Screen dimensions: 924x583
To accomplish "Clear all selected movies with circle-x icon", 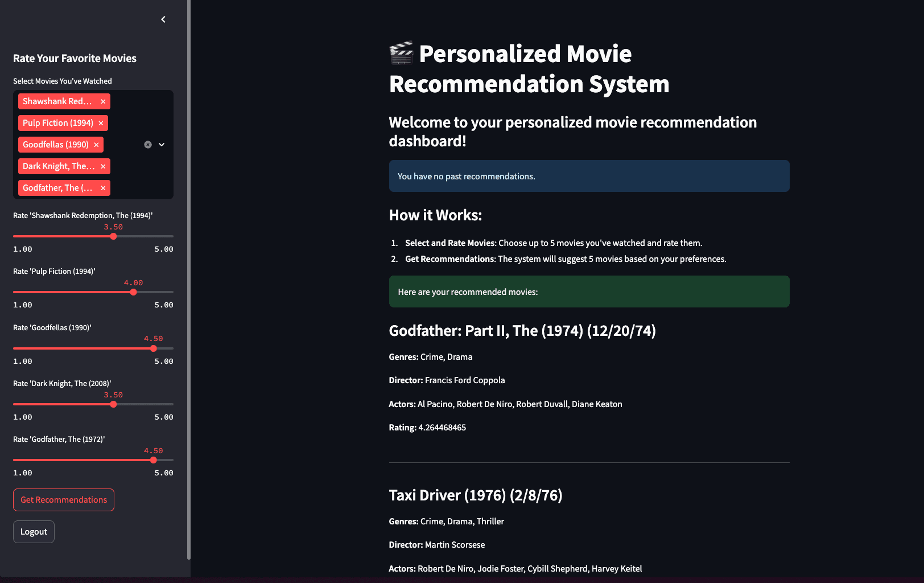I will 148,145.
